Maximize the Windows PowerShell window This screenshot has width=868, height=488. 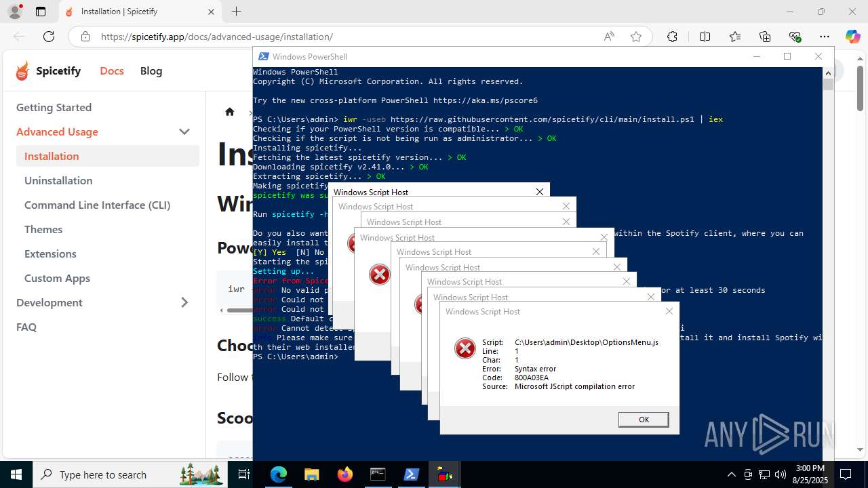point(787,56)
